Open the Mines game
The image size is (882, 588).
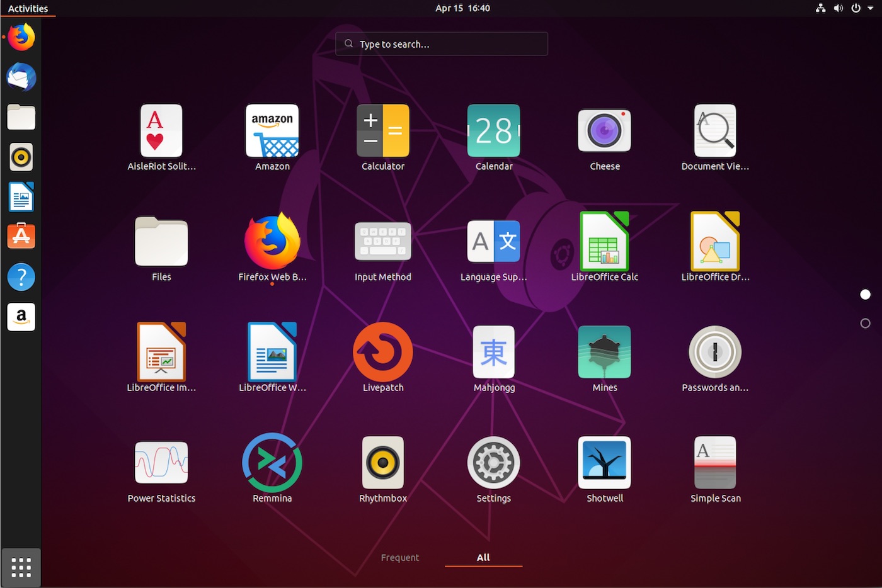click(604, 353)
